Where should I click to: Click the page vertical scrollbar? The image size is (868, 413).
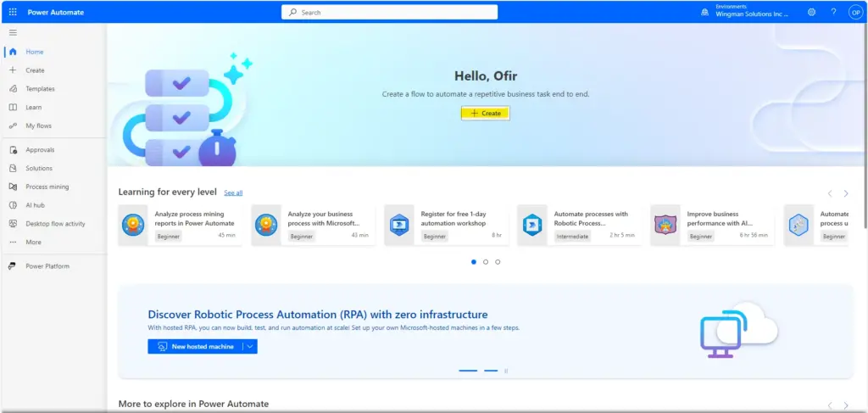(865, 126)
